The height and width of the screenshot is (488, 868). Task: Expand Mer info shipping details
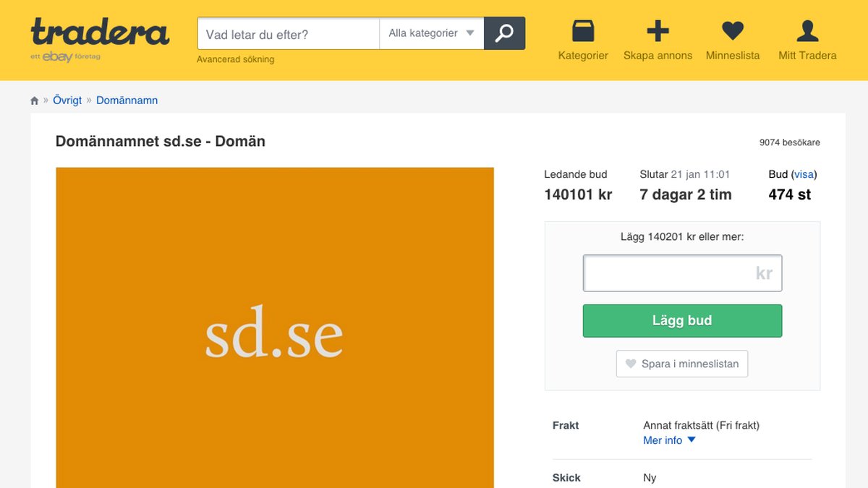pos(669,440)
